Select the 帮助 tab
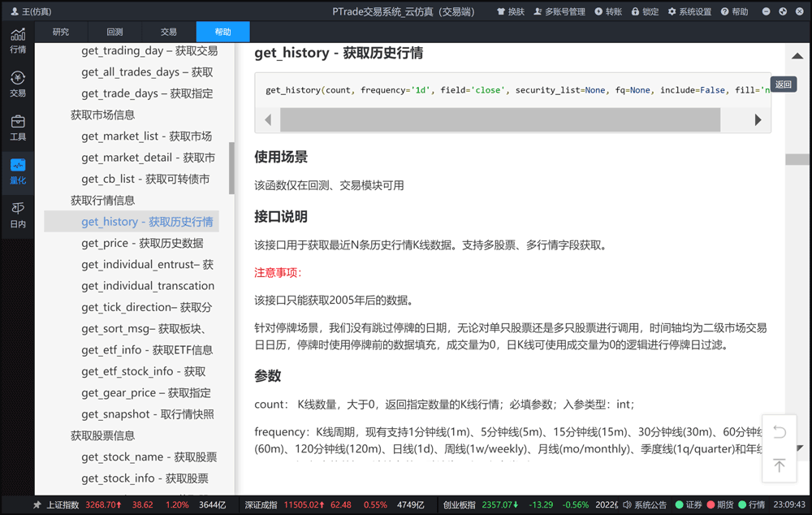The image size is (812, 515). (x=222, y=32)
